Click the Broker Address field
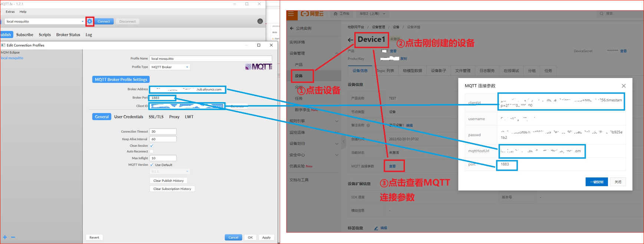Image resolution: width=644 pixels, height=244 pixels. point(188,89)
